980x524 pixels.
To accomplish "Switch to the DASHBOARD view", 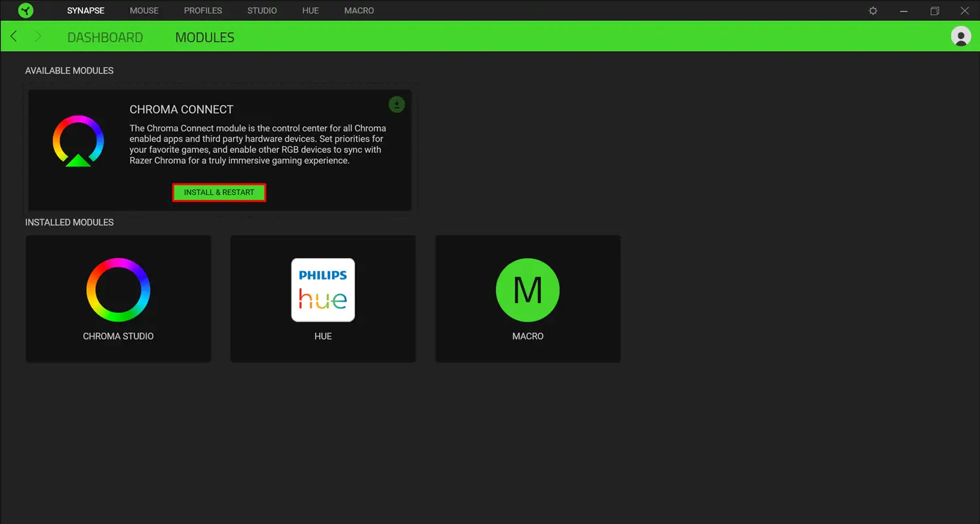I will tap(105, 37).
